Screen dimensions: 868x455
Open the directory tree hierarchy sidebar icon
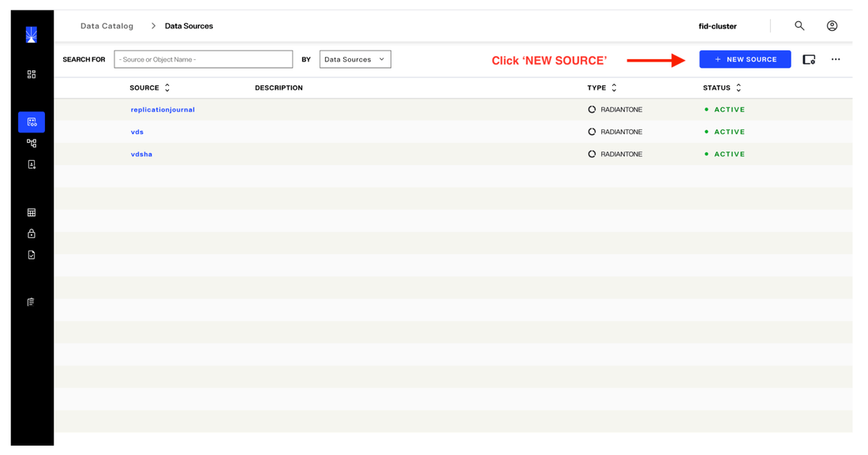tap(32, 143)
